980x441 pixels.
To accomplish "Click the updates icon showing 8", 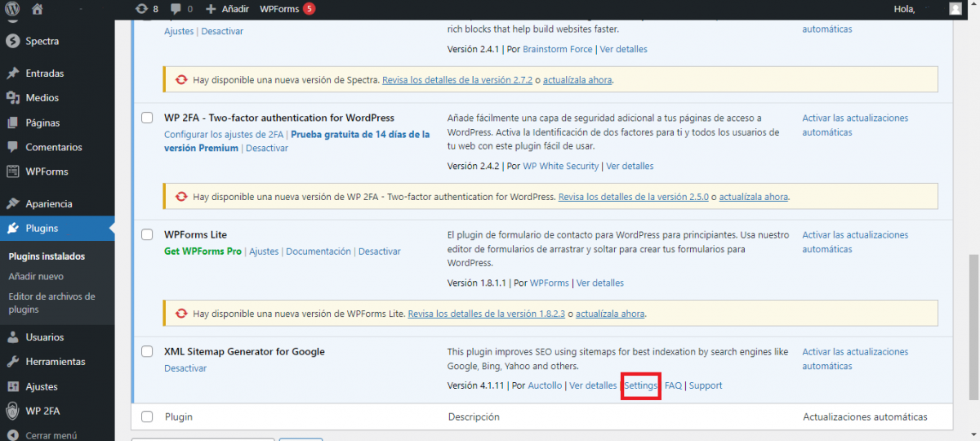I will pyautogui.click(x=146, y=9).
